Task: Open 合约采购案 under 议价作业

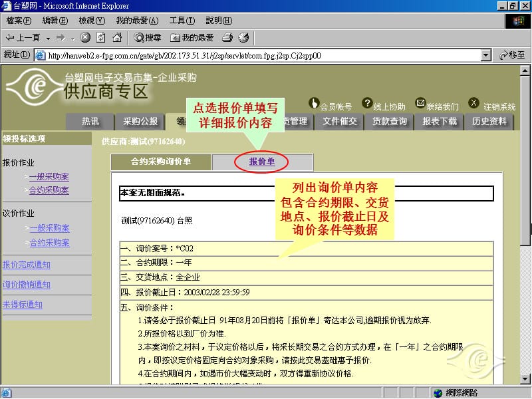Action: [49, 243]
